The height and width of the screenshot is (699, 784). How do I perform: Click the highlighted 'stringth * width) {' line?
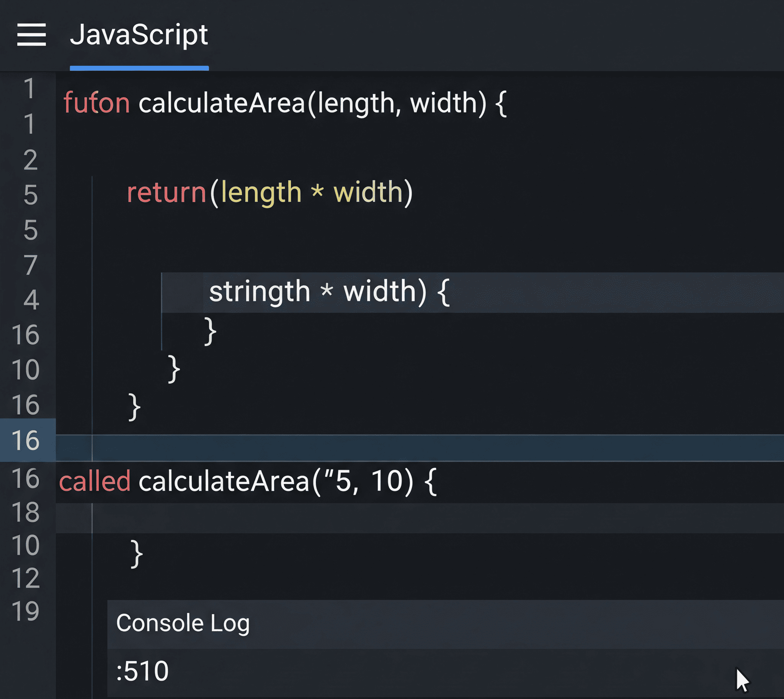pos(473,292)
